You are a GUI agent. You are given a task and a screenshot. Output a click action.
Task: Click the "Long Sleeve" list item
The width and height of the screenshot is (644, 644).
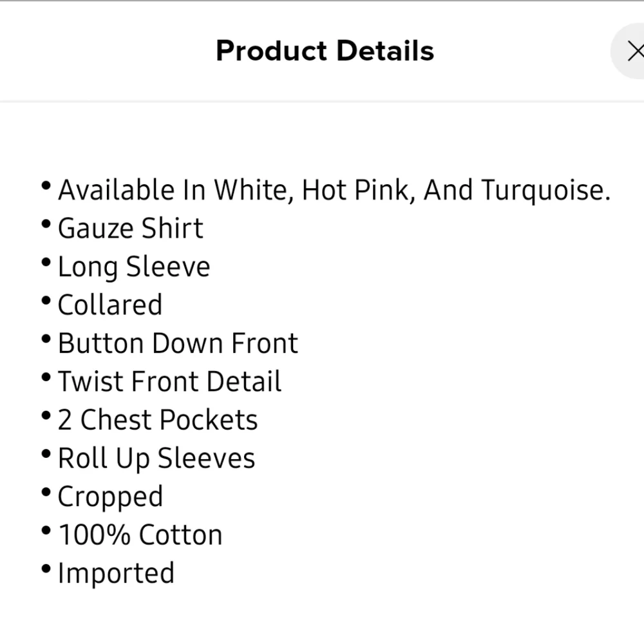[134, 267]
